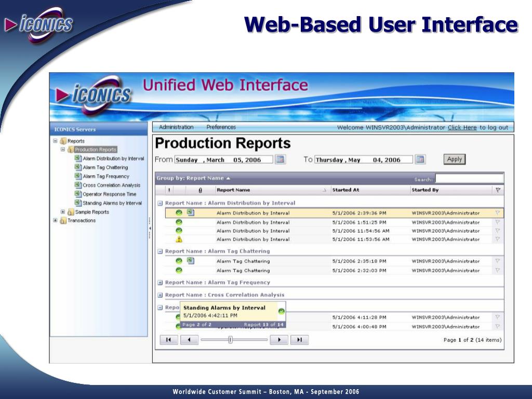Click in the Search field
Image resolution: width=532 pixels, height=399 pixels.
[469, 179]
